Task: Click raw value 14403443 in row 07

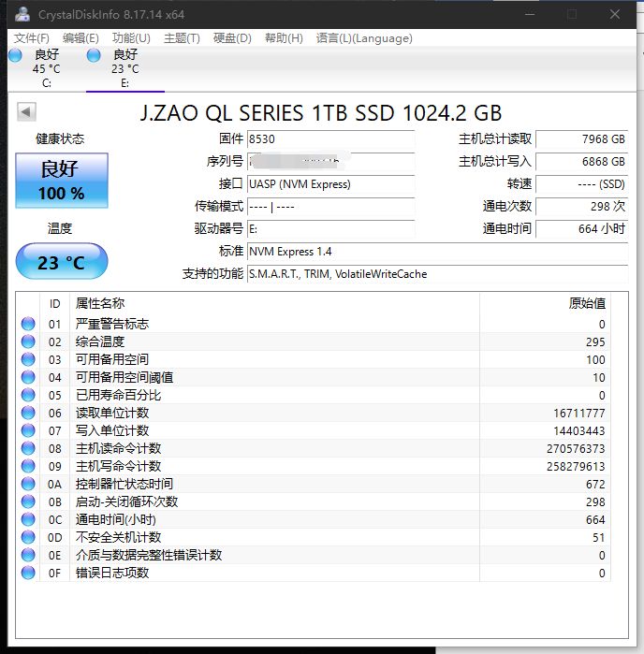Action: tap(578, 431)
